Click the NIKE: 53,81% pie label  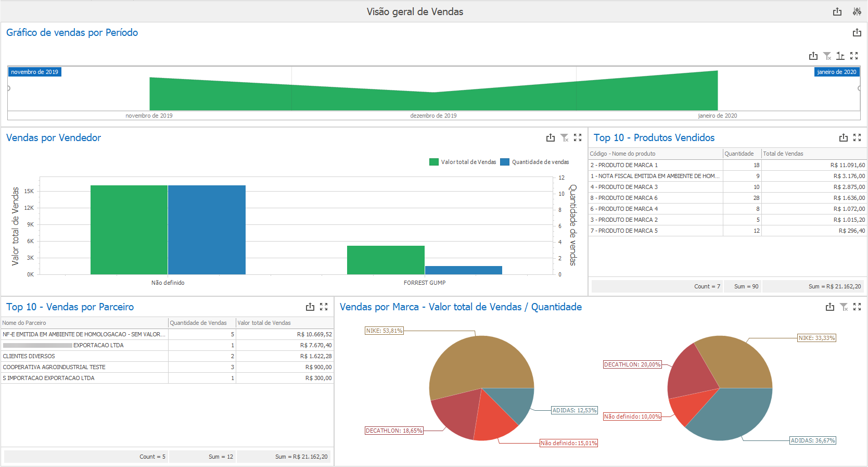tap(385, 331)
